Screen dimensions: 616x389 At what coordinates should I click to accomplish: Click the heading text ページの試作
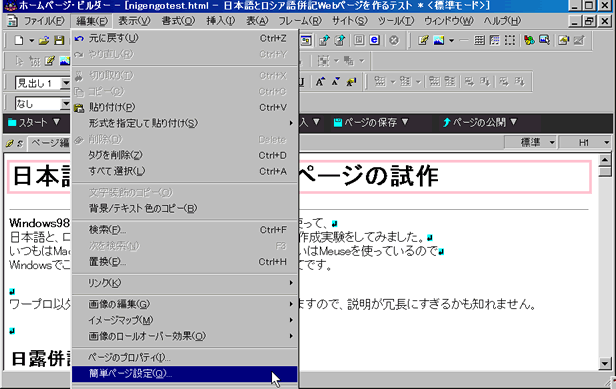368,176
